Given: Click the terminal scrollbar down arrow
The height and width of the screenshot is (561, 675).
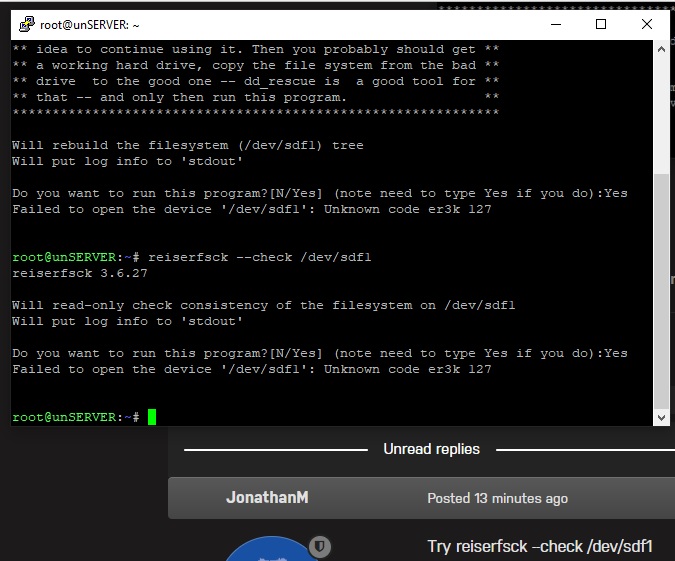Looking at the screenshot, I should tap(661, 417).
